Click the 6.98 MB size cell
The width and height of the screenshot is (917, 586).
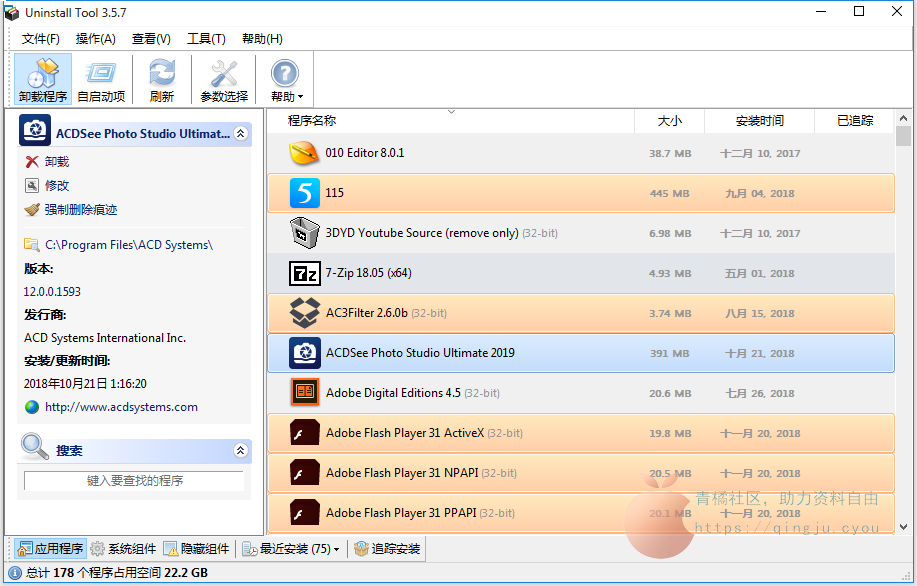(670, 233)
